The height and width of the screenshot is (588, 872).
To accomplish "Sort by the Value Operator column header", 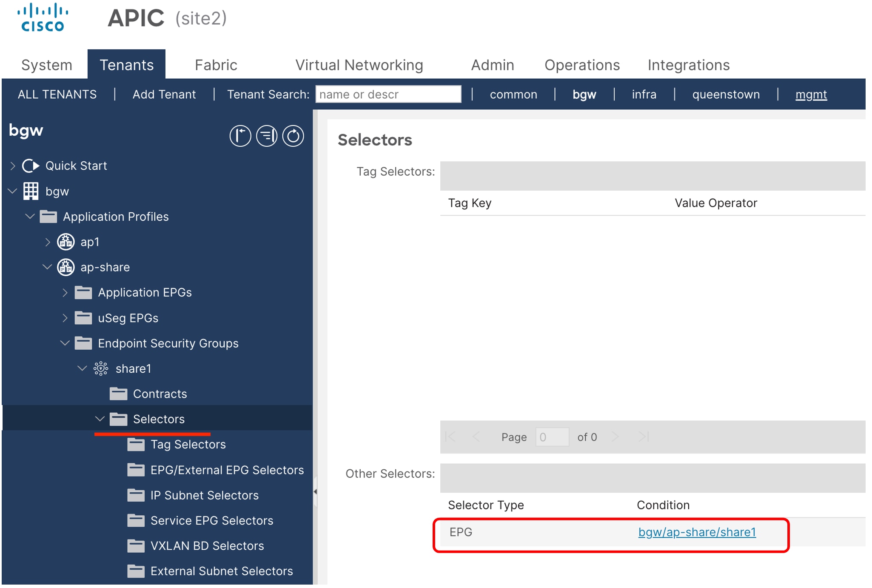I will tap(716, 203).
